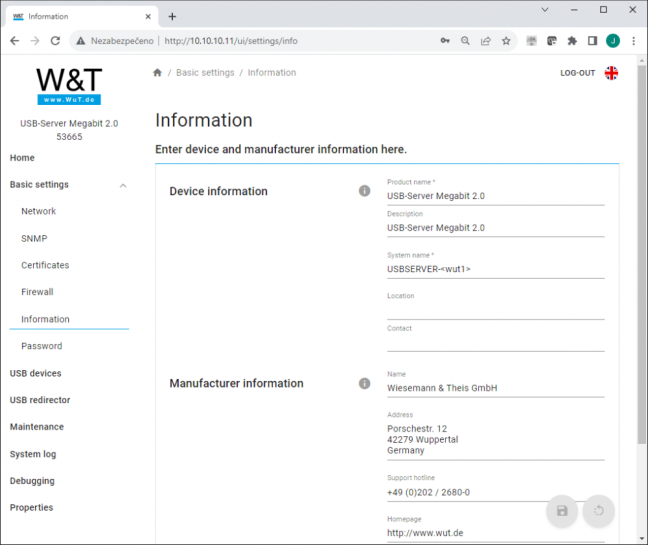
Task: Open the Manufacturer information info icon
Action: (364, 383)
